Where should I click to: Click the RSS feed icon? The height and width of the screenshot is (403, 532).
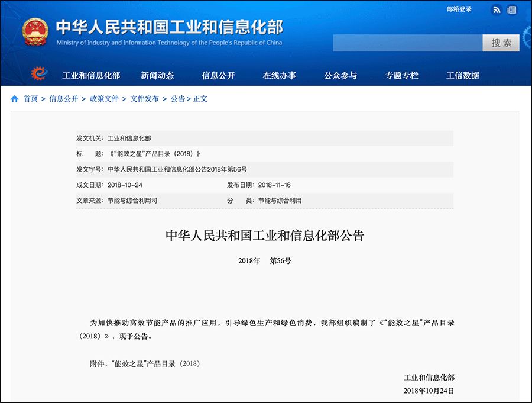[497, 9]
